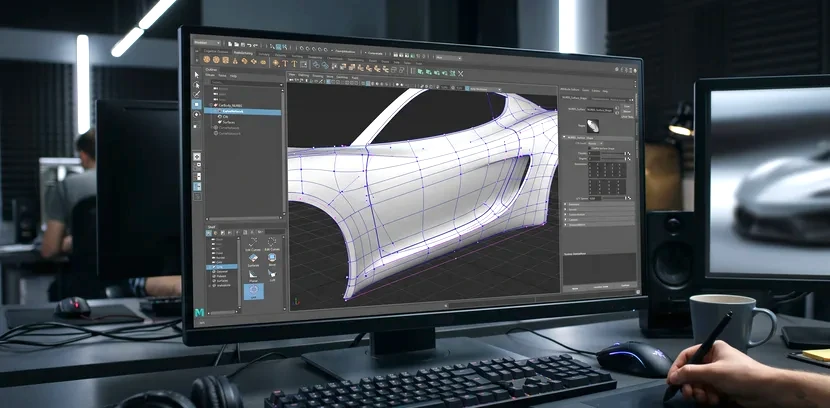Viewport: 830px width, 408px height.
Task: Click the shape thumbnail in Attribute Editor
Action: point(593,126)
